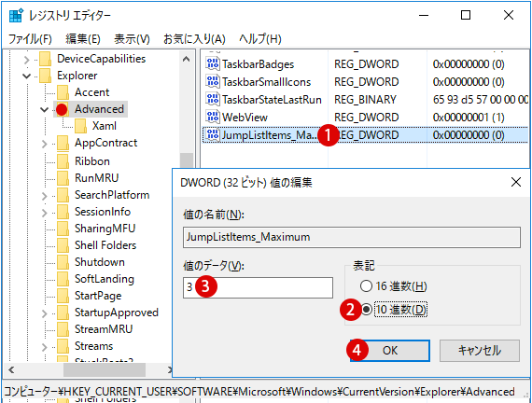Click the Shell Folders folder icon
This screenshot has height=403, width=532.
coord(63,245)
